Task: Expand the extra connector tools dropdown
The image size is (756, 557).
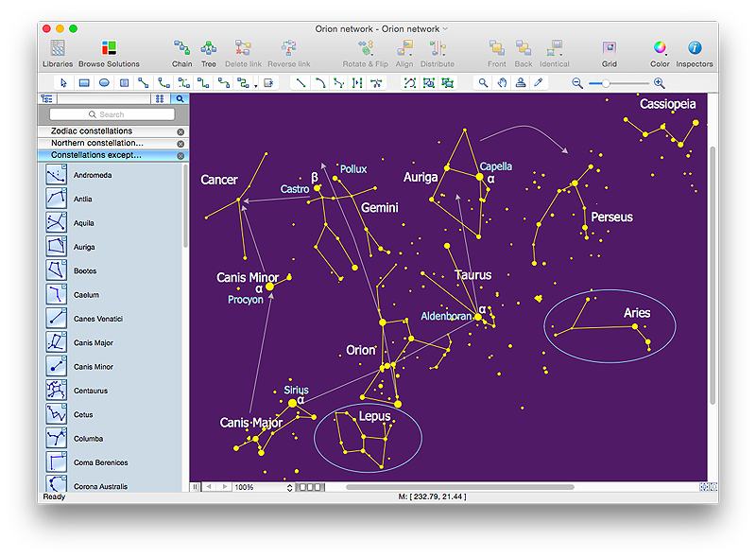Action: tap(256, 85)
